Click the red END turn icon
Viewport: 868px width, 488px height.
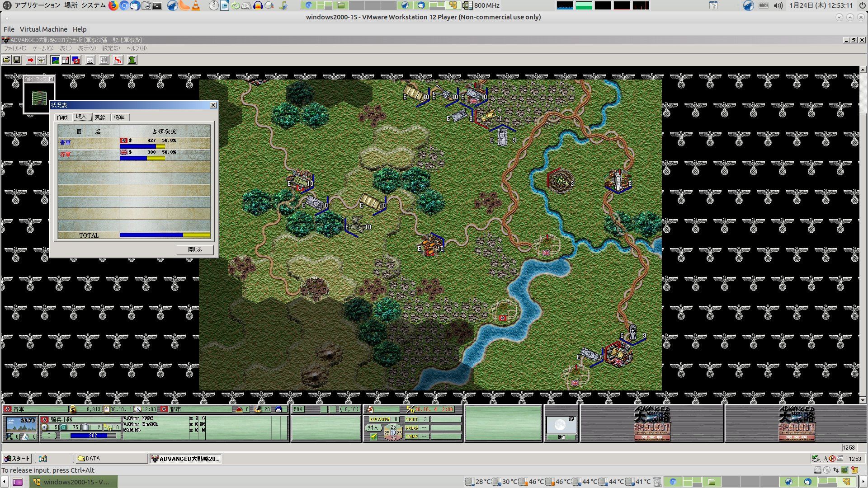point(118,60)
